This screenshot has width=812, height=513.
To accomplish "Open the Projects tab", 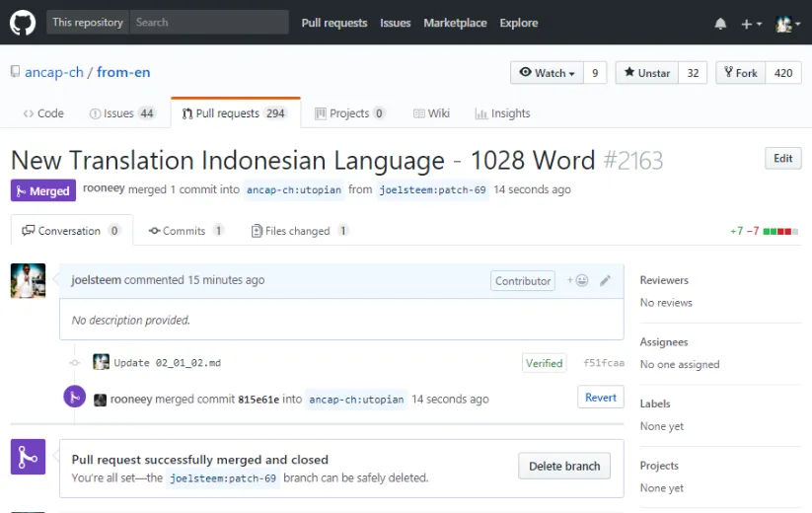I will click(350, 113).
